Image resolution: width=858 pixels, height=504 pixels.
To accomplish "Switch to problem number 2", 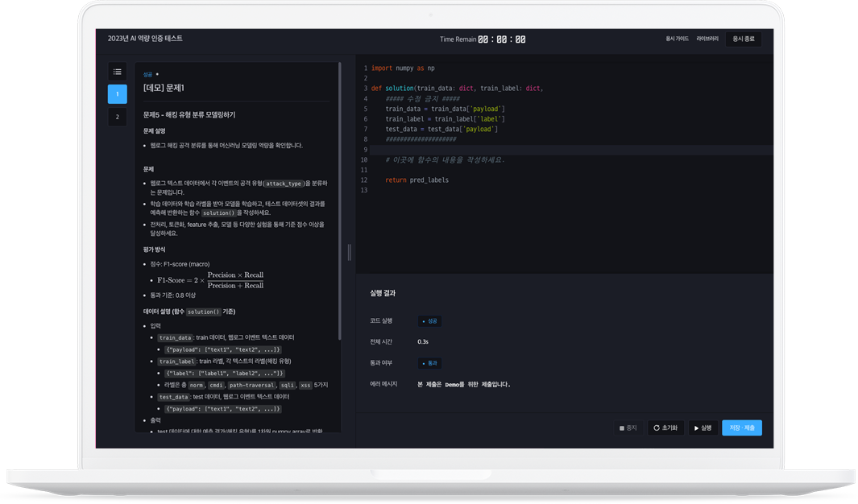I will pyautogui.click(x=117, y=117).
